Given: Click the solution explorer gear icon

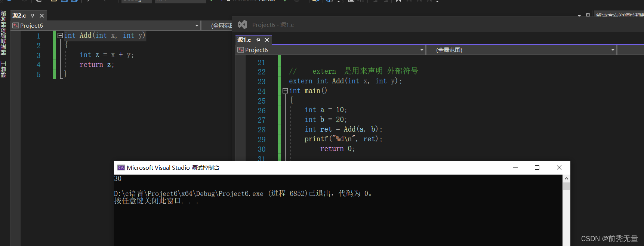Looking at the screenshot, I should [588, 15].
